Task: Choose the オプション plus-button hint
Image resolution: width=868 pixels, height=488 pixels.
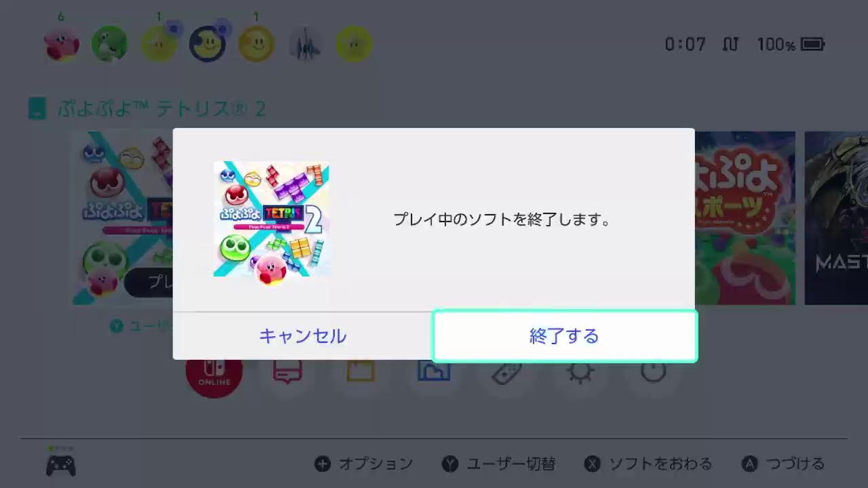Action: (x=363, y=464)
